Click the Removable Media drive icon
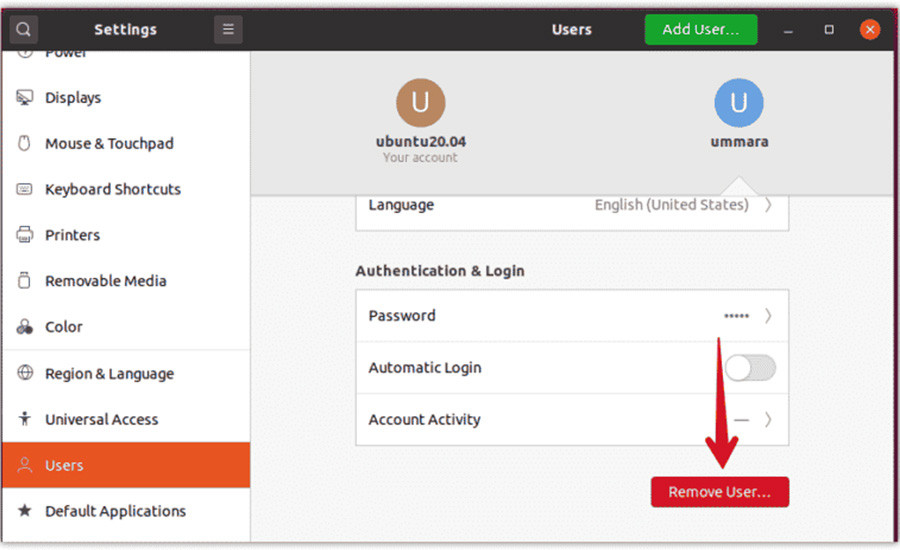 pos(24,280)
